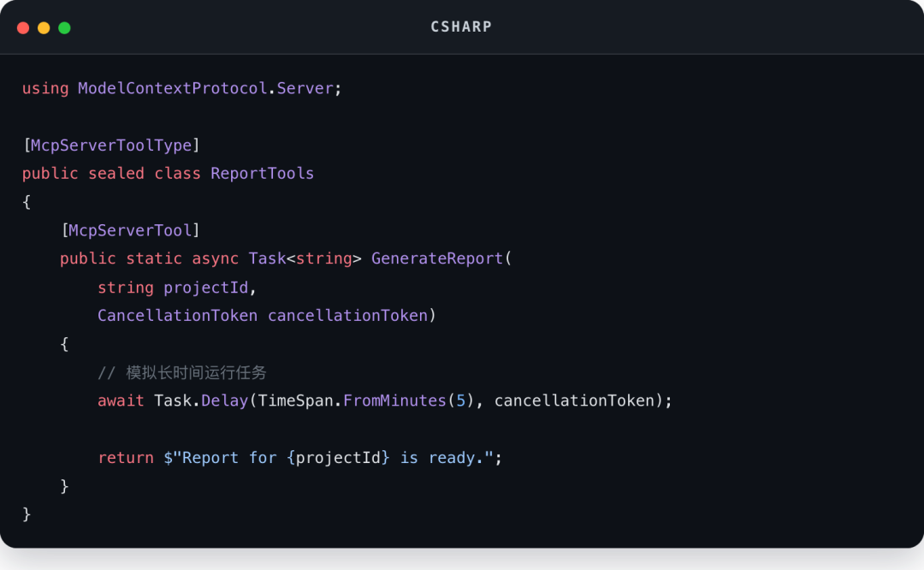Click the 'sealed' keyword
Screen dimensions: 924x570
pyautogui.click(x=116, y=173)
